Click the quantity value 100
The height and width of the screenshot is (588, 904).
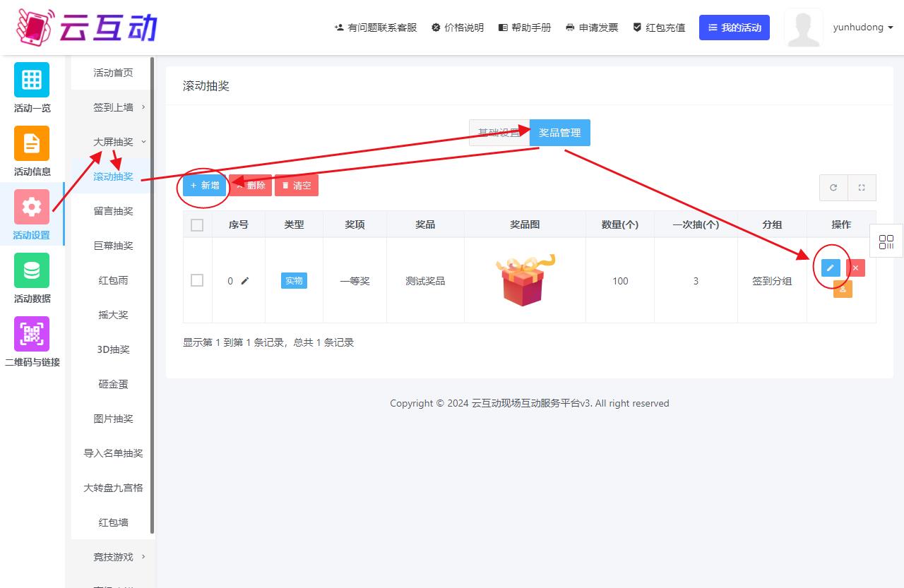coord(620,281)
